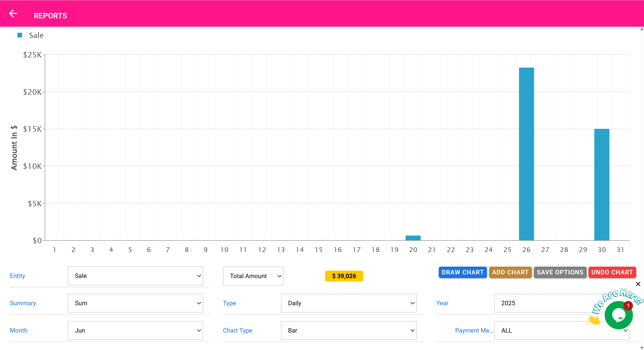
Task: Click the Chart Type field label
Action: (237, 330)
